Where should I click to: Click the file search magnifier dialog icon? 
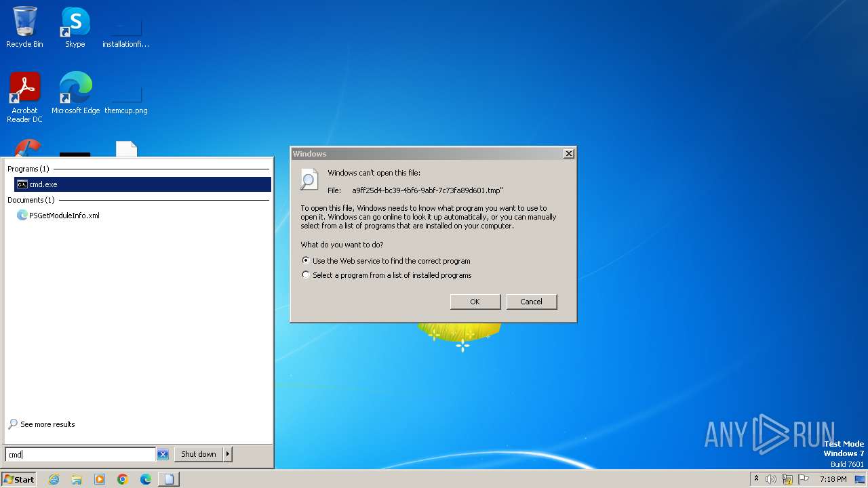click(309, 179)
